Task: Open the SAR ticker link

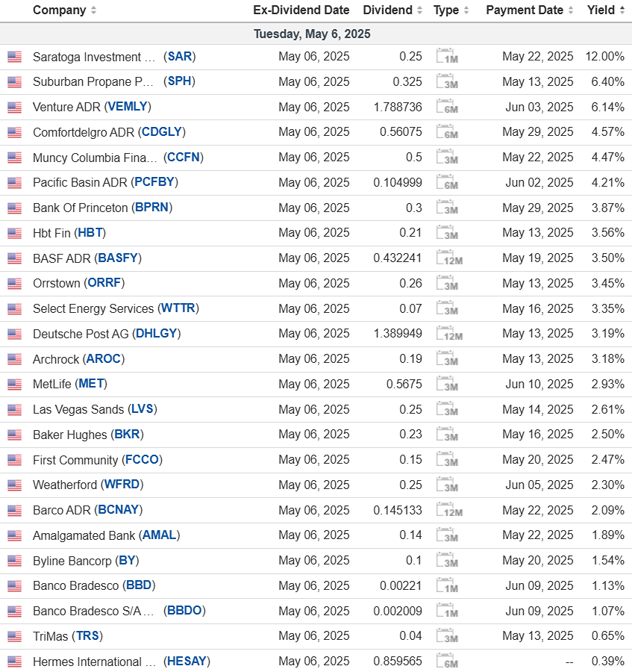Action: click(x=180, y=57)
